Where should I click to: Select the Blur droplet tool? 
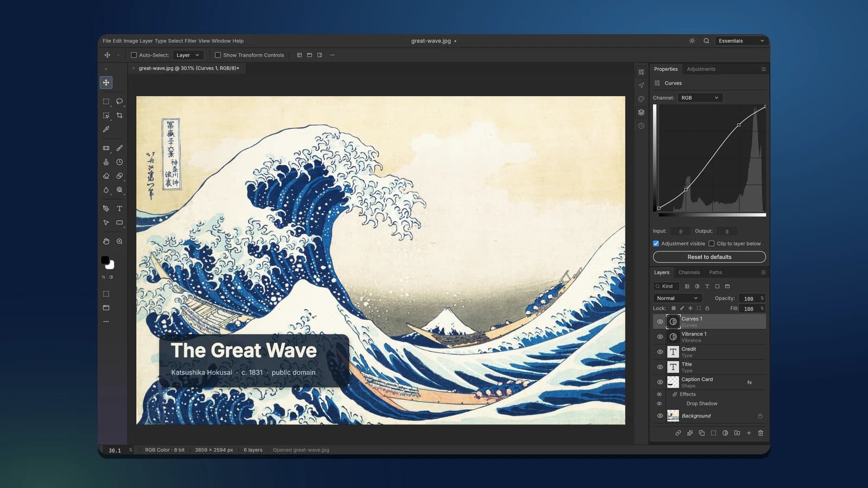tap(106, 190)
